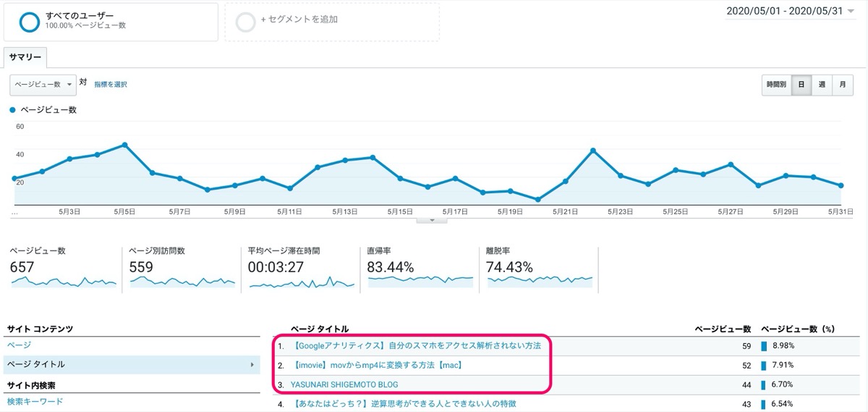Click the ページビュー数 chart legend dot
This screenshot has width=868, height=412.
point(12,110)
